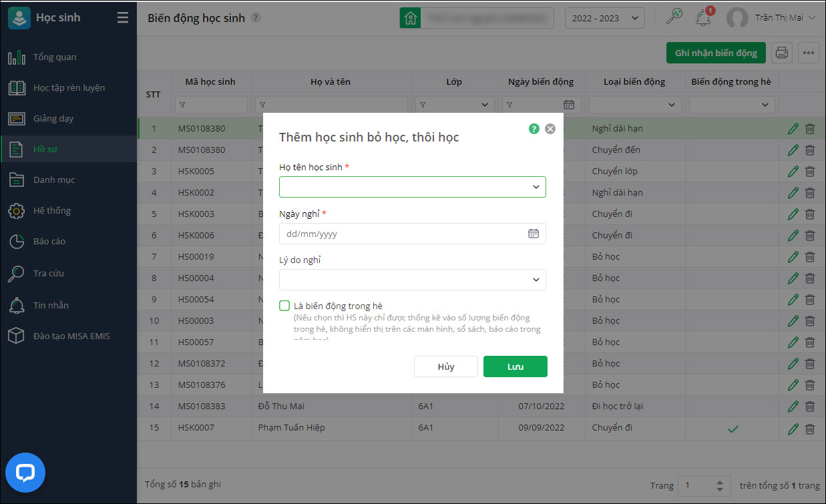Image resolution: width=826 pixels, height=504 pixels.
Task: Click the Ghi nhận biến động button
Action: 716,53
